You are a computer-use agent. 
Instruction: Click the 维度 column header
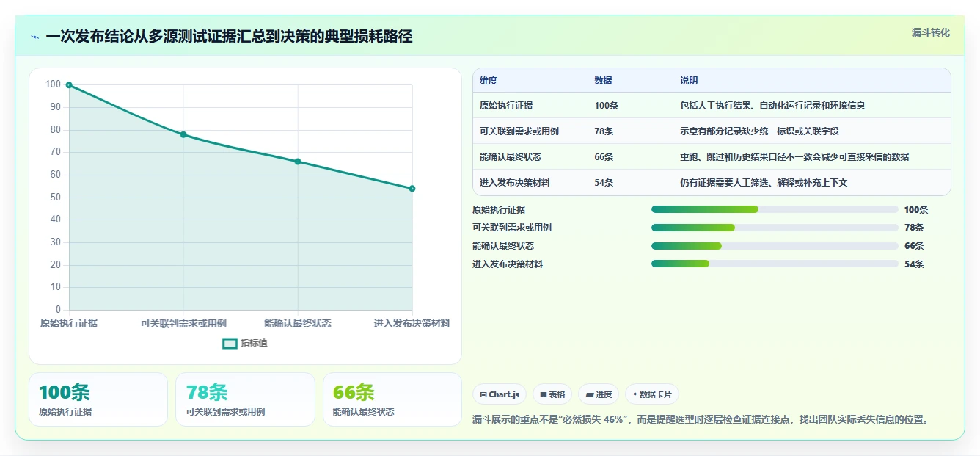(489, 81)
